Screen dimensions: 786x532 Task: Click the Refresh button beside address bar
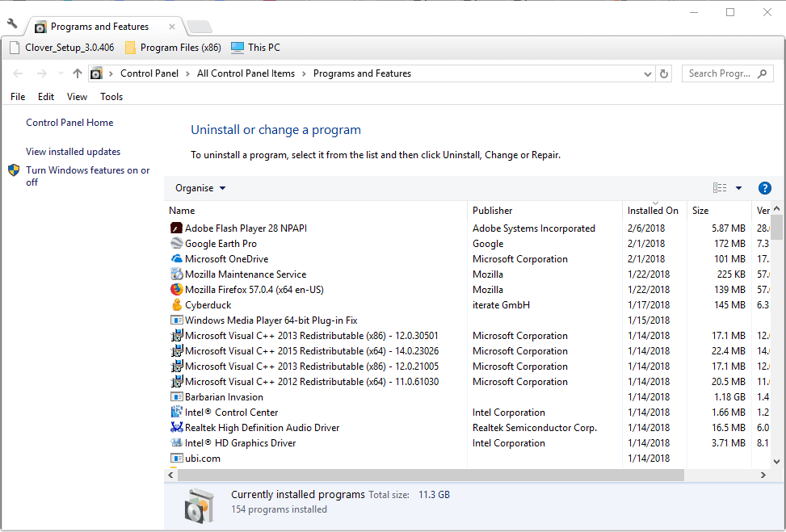pos(664,73)
